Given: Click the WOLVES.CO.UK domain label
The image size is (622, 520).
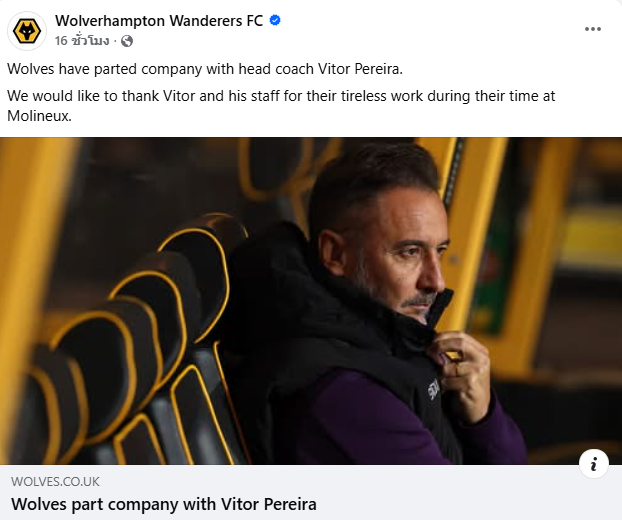Looking at the screenshot, I should (x=55, y=481).
